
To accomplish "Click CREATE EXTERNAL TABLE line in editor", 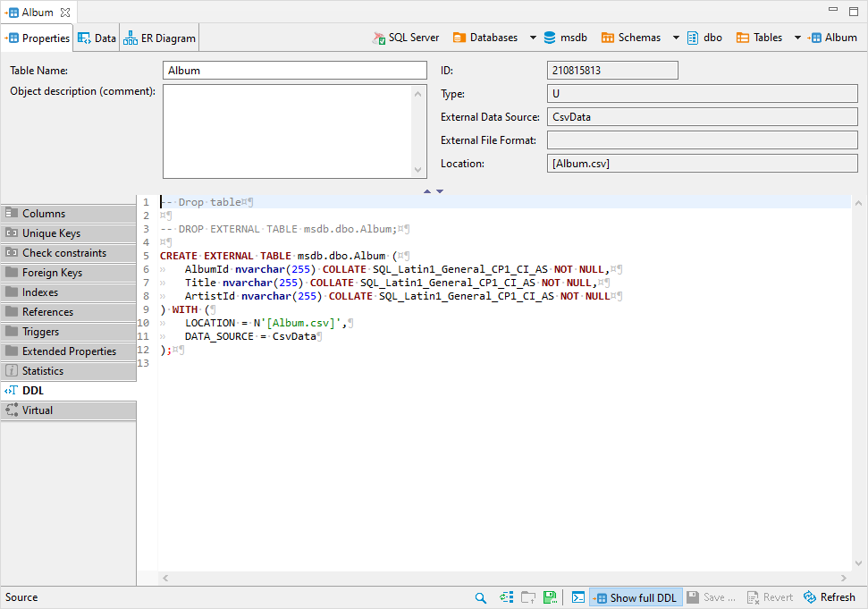I will coord(284,256).
